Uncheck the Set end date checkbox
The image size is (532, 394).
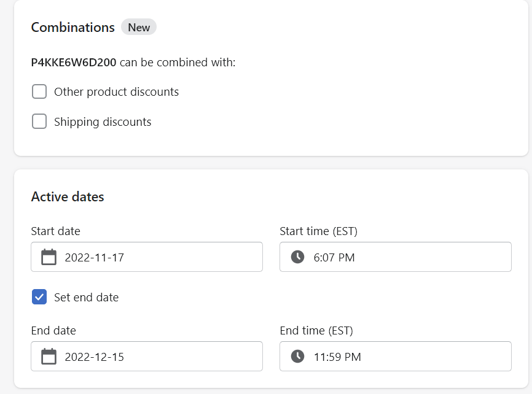click(39, 298)
